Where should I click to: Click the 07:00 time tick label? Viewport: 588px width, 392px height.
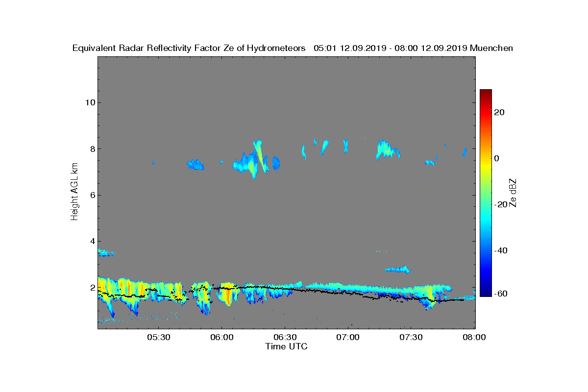coord(348,338)
